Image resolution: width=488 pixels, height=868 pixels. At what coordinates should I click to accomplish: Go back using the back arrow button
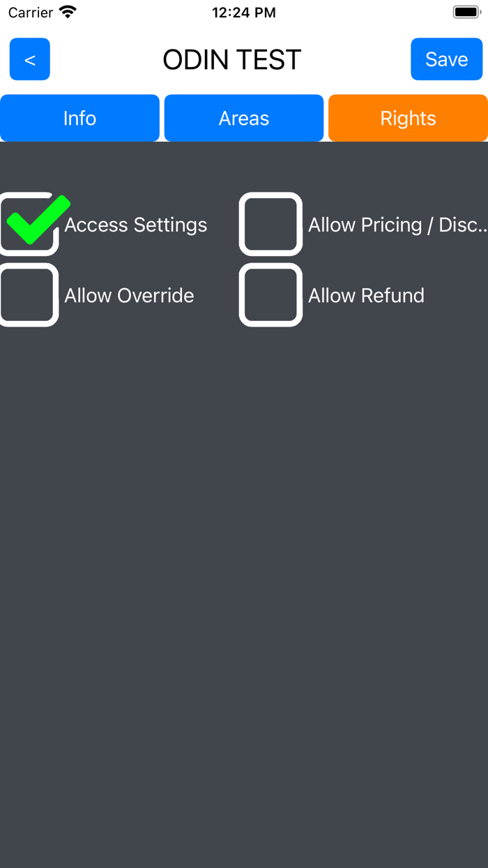(x=29, y=59)
